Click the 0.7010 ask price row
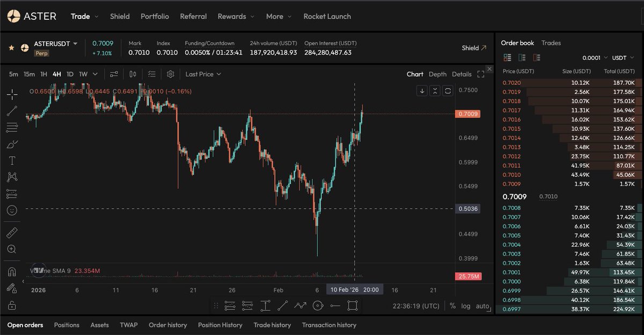The width and height of the screenshot is (644, 335). click(x=569, y=174)
